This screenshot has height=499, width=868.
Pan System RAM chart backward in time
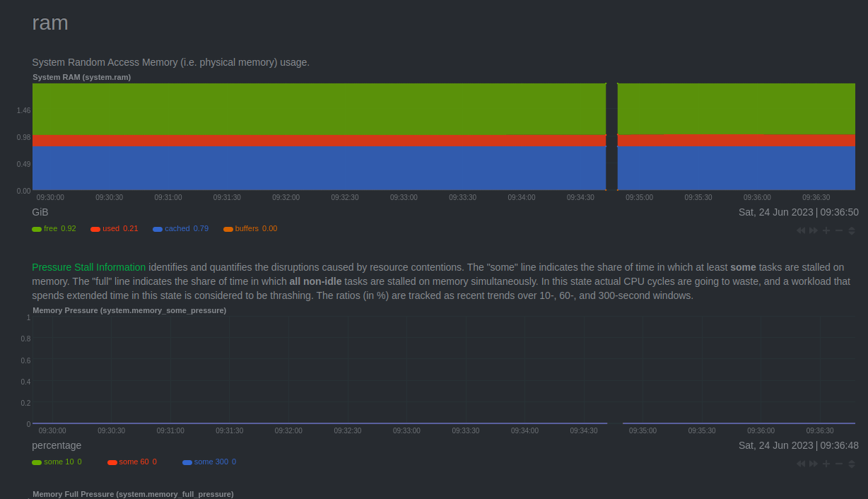tap(801, 230)
